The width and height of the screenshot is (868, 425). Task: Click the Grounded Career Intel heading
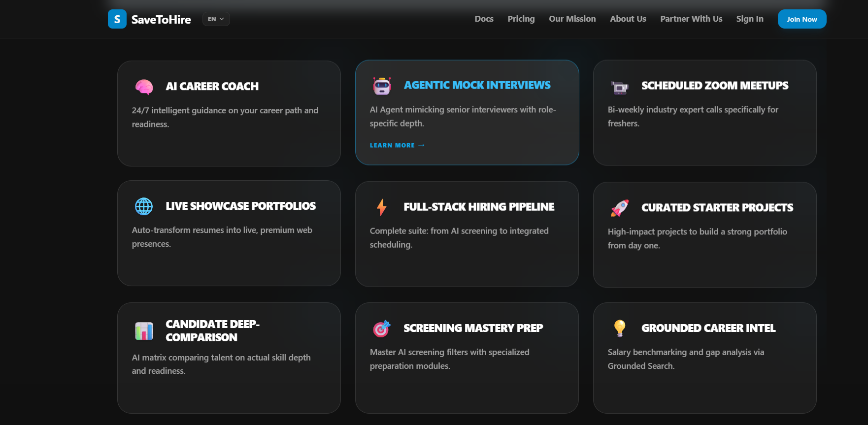(708, 328)
